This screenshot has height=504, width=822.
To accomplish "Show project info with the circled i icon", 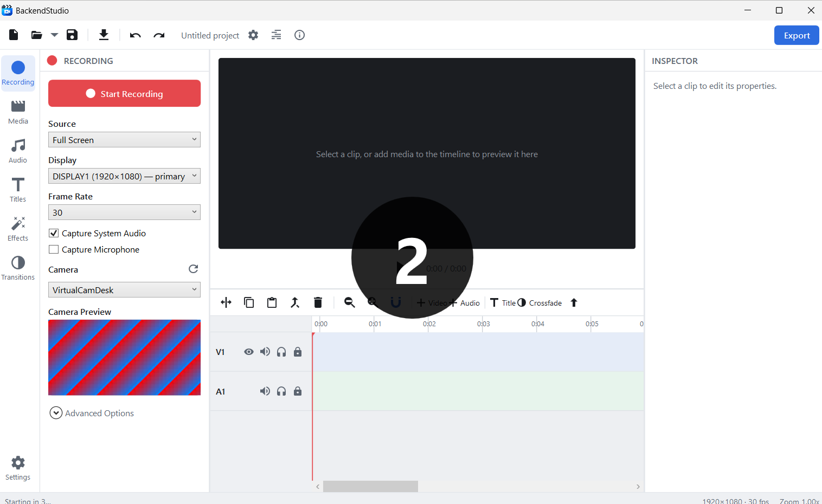I will (299, 35).
